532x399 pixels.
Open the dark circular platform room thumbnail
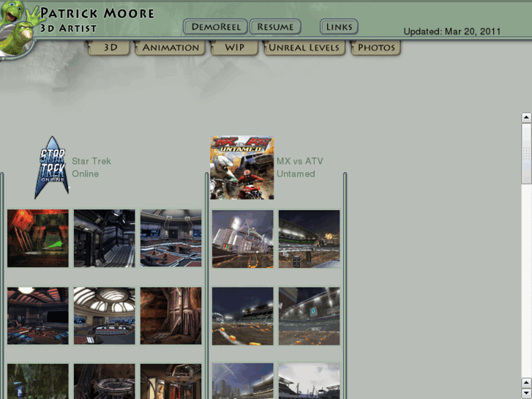(105, 381)
